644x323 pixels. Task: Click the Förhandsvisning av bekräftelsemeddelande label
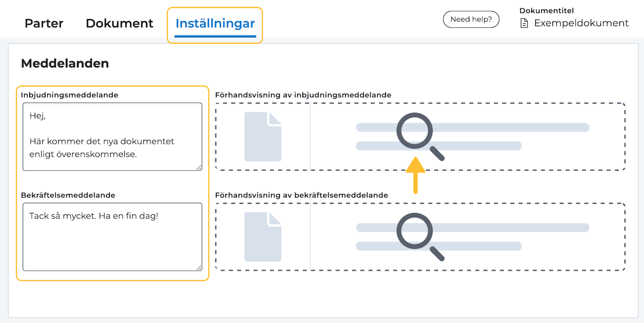pyautogui.click(x=301, y=195)
